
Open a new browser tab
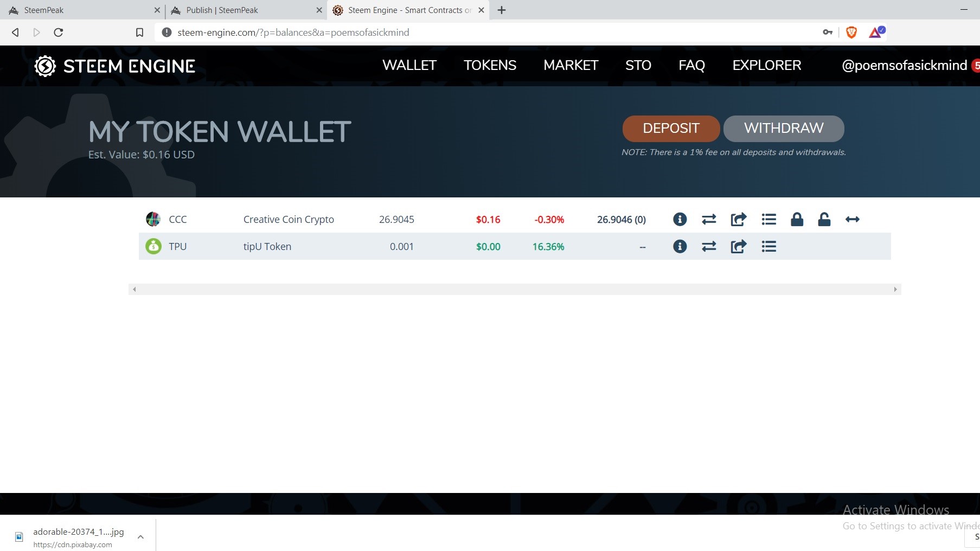pyautogui.click(x=502, y=10)
